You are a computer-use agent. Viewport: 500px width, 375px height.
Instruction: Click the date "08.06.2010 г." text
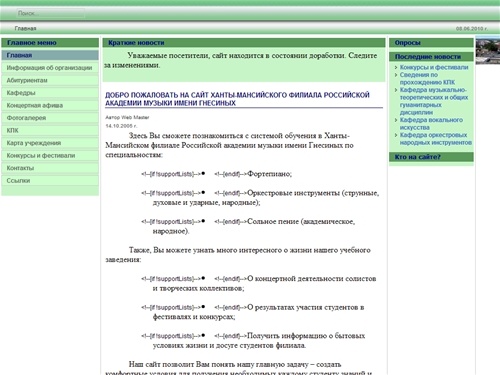click(x=472, y=29)
